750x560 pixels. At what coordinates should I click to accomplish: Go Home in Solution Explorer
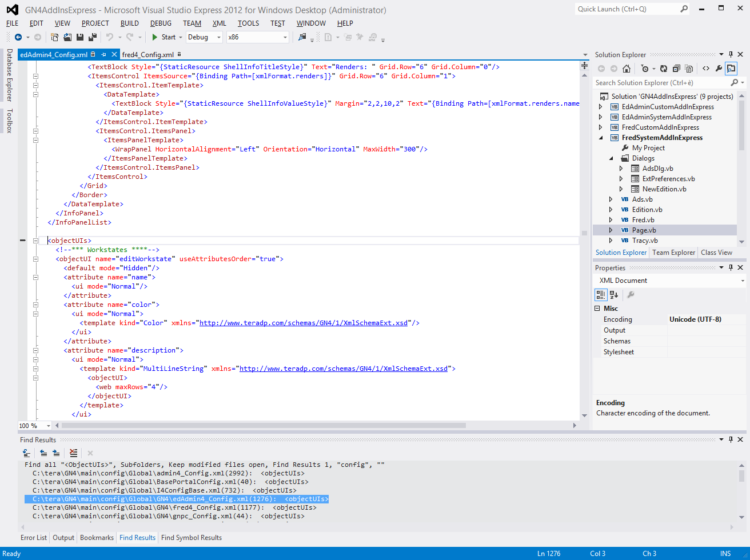click(x=627, y=69)
